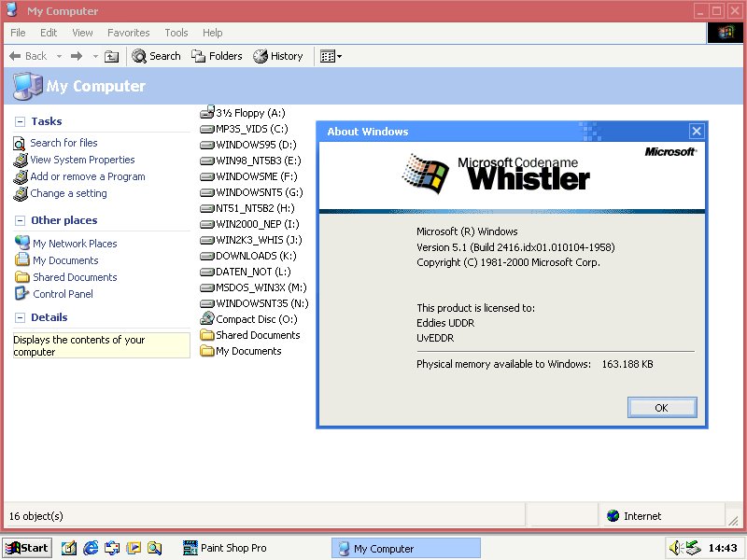Open the Tools menu
The image size is (747, 560).
point(176,33)
